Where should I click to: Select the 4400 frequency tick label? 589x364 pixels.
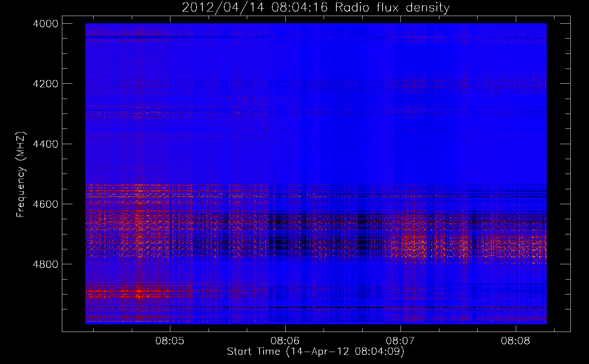coord(46,144)
